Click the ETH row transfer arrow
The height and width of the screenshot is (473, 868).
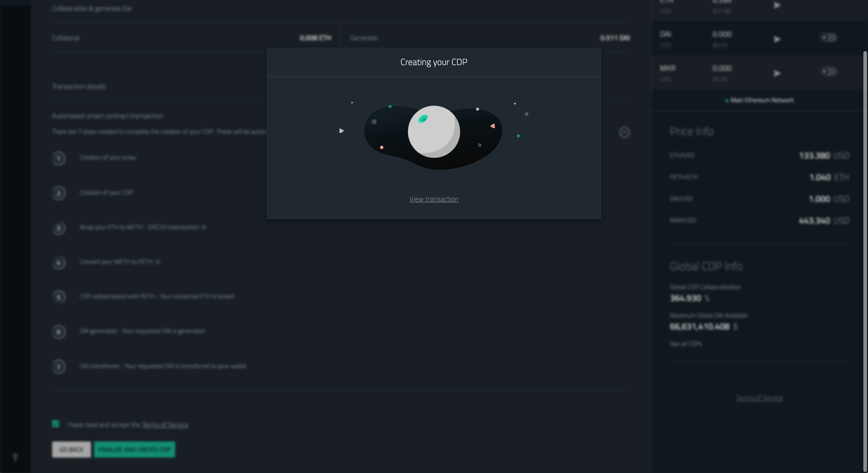[777, 5]
